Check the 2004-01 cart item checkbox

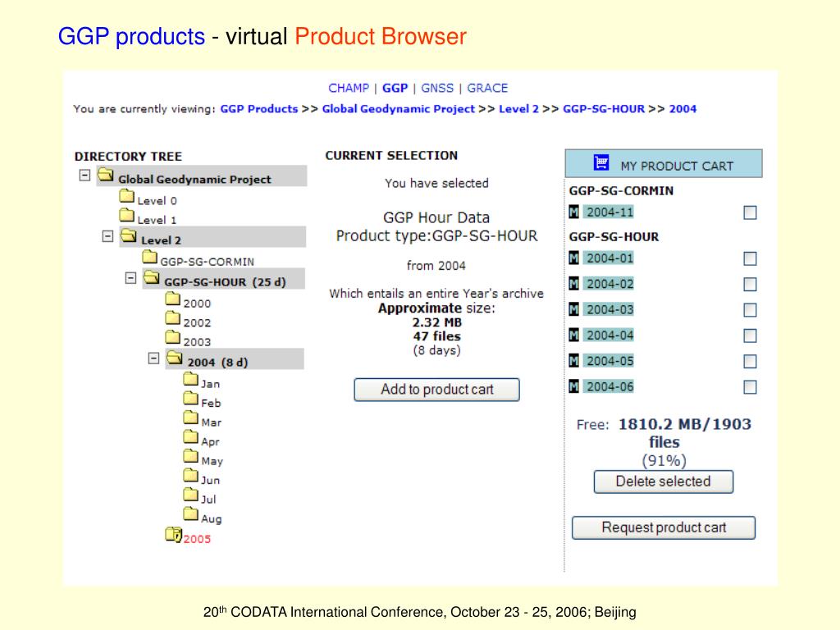(x=750, y=259)
